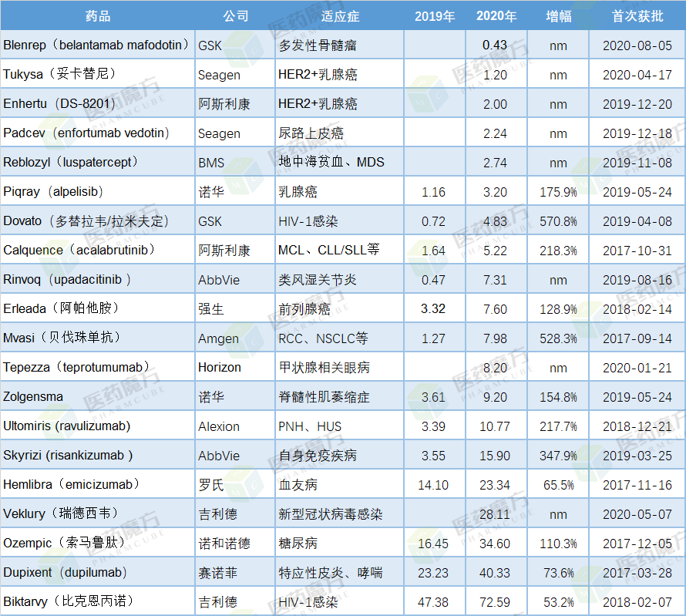
Task: Click the 地中海贫血、MDS indication cell
Action: (x=339, y=162)
